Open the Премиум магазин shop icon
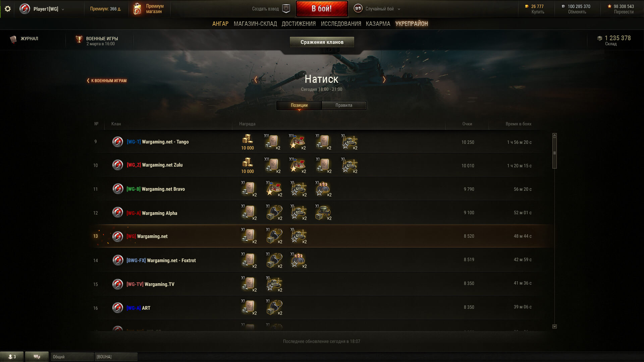 pos(137,9)
